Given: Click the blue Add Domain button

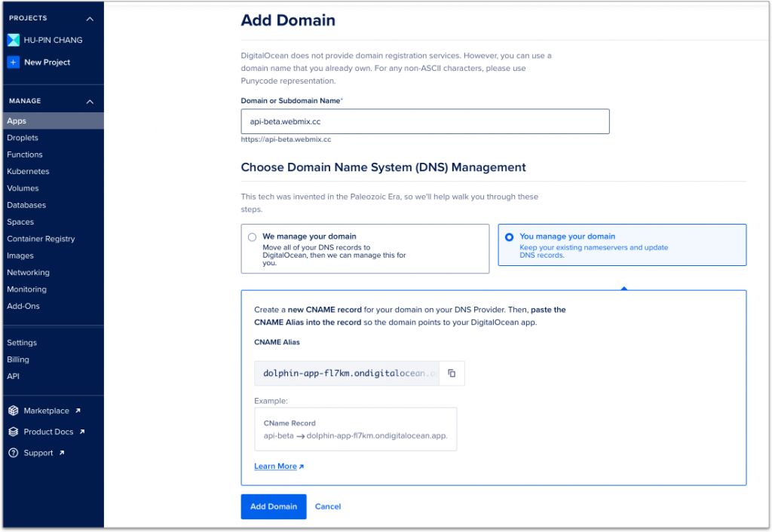Looking at the screenshot, I should [x=273, y=506].
